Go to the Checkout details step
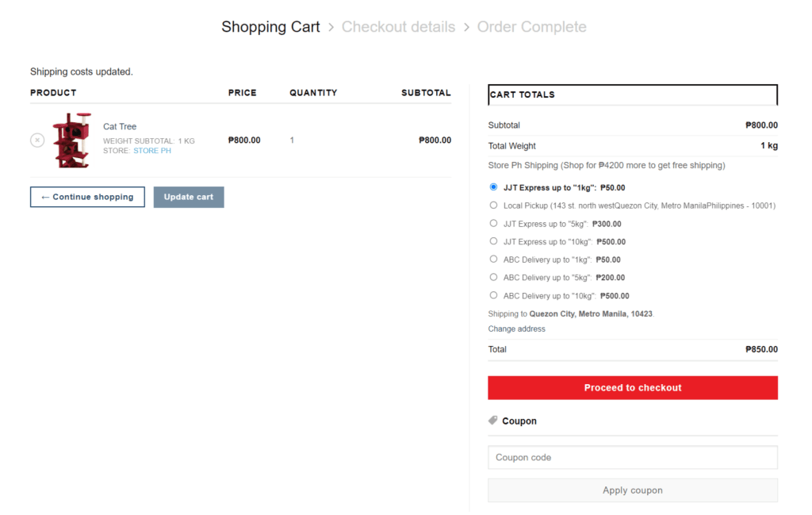 tap(398, 27)
